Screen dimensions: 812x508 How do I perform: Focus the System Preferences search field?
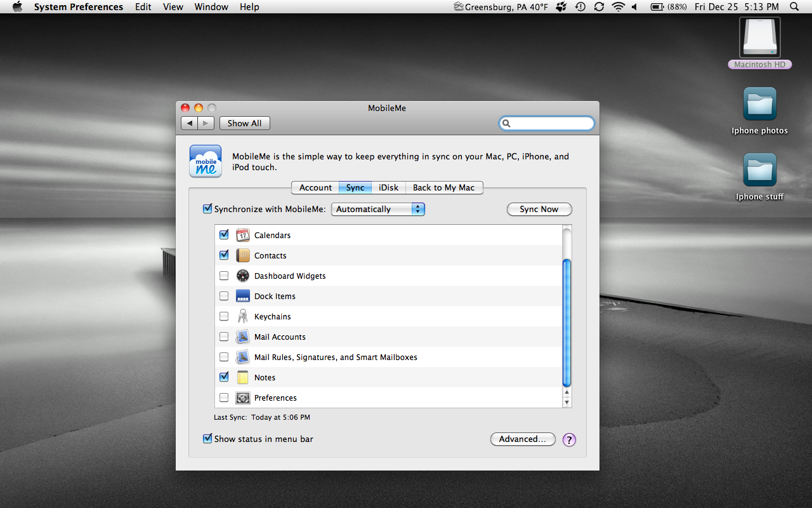click(547, 123)
